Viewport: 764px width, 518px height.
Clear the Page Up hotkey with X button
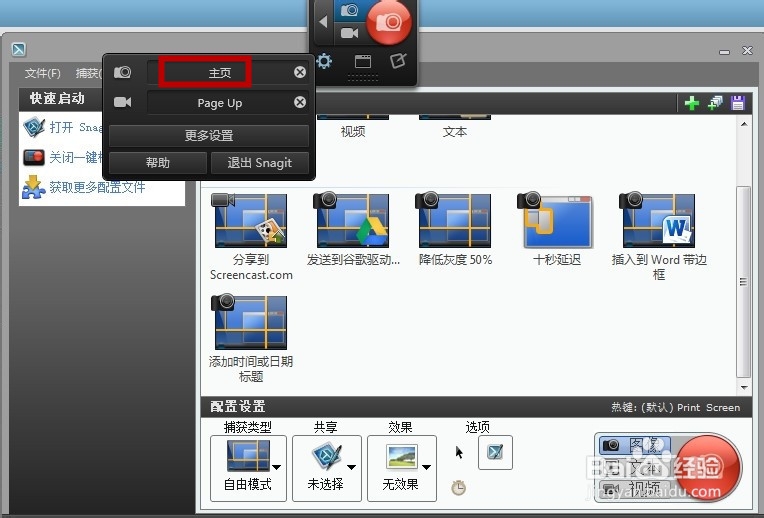pos(300,102)
